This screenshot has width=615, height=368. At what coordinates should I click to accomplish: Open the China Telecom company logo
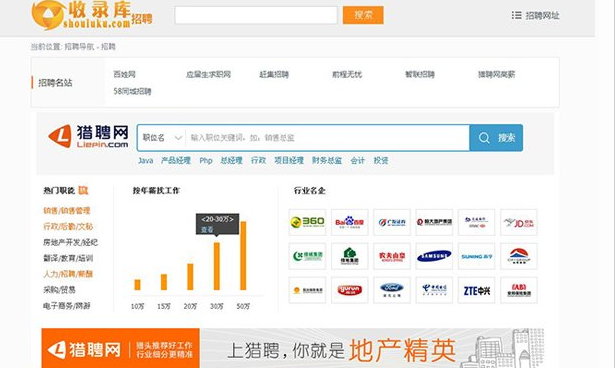pos(434,290)
